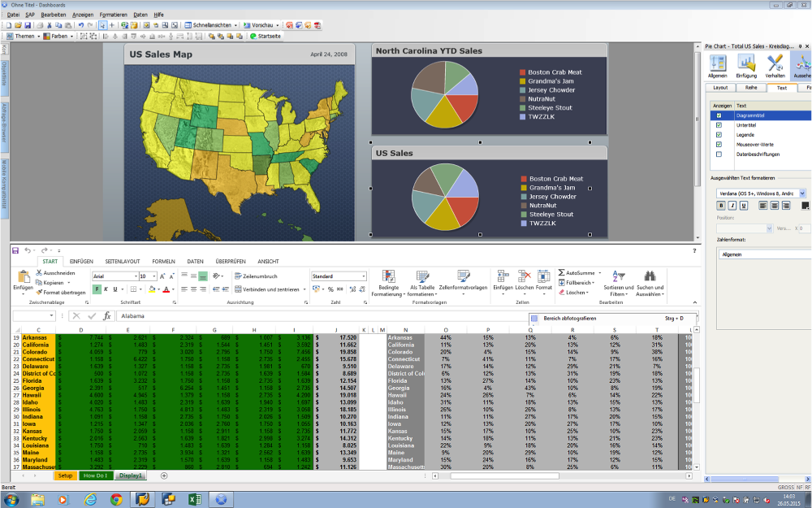Launch Excel from the Windows taskbar
This screenshot has width=812, height=508.
195,499
